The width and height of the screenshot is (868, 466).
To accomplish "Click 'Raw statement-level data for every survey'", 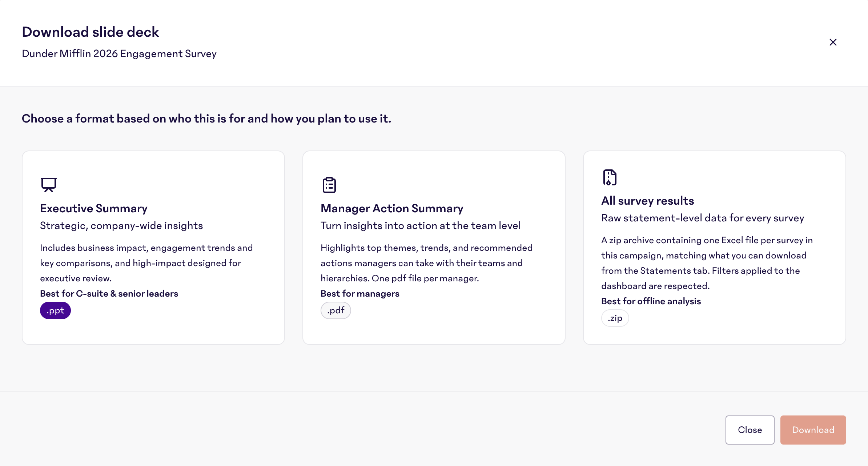I will click(703, 218).
